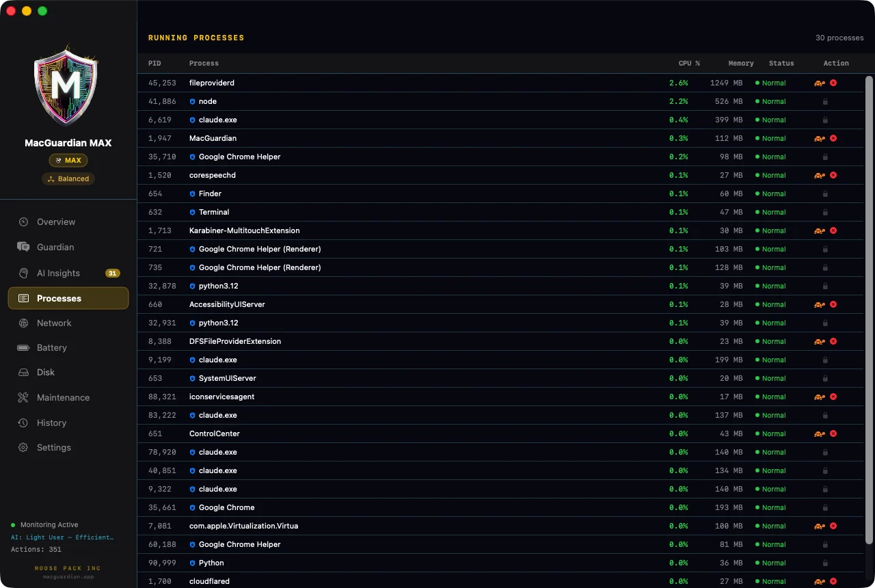Select the cloudflared process name
Image resolution: width=875 pixels, height=588 pixels.
209,582
